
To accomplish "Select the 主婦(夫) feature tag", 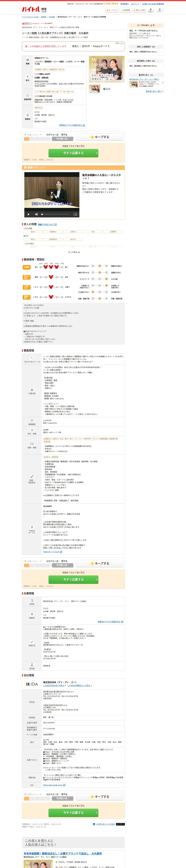I will click(73, 232).
